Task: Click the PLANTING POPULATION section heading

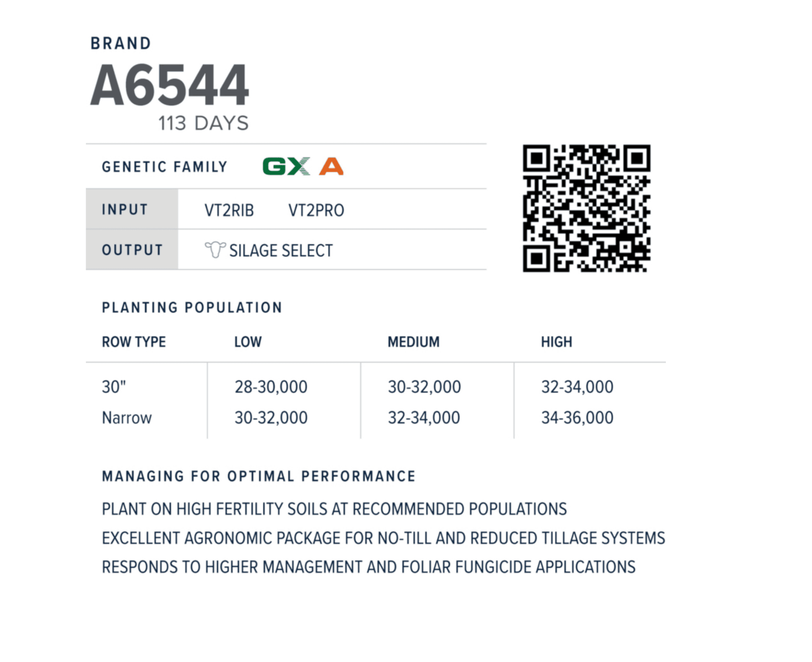Action: coord(192,307)
